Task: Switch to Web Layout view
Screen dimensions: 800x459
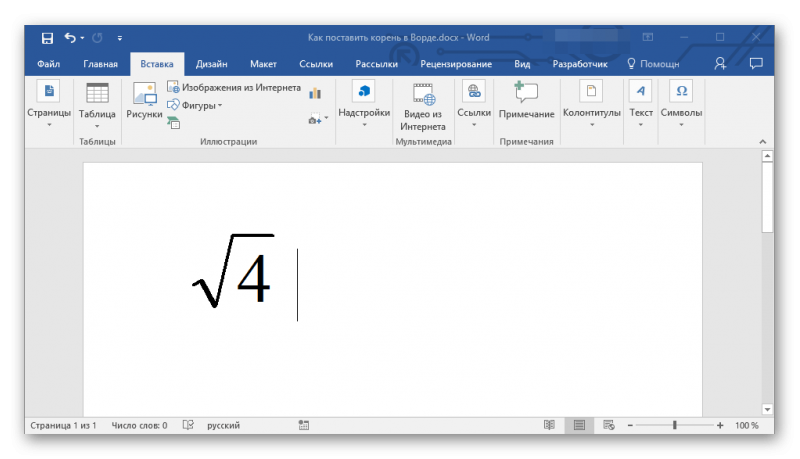Action: (x=609, y=425)
